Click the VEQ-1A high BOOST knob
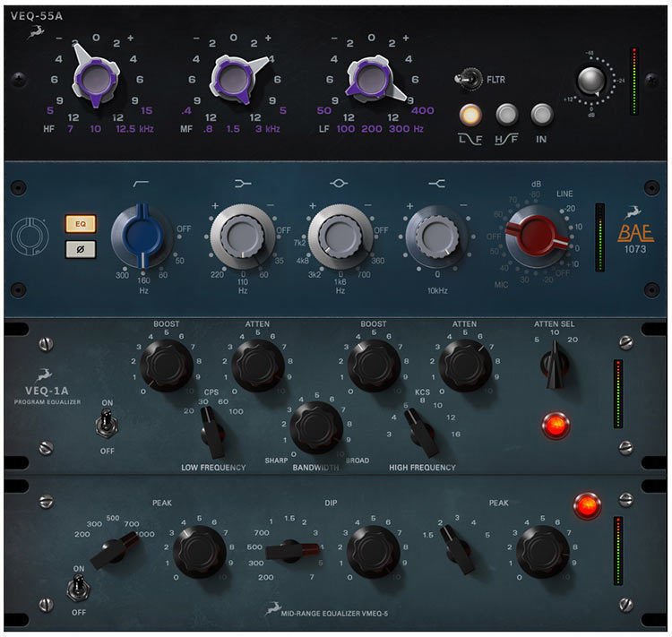Viewport: 672px width, 637px height. pos(374,366)
